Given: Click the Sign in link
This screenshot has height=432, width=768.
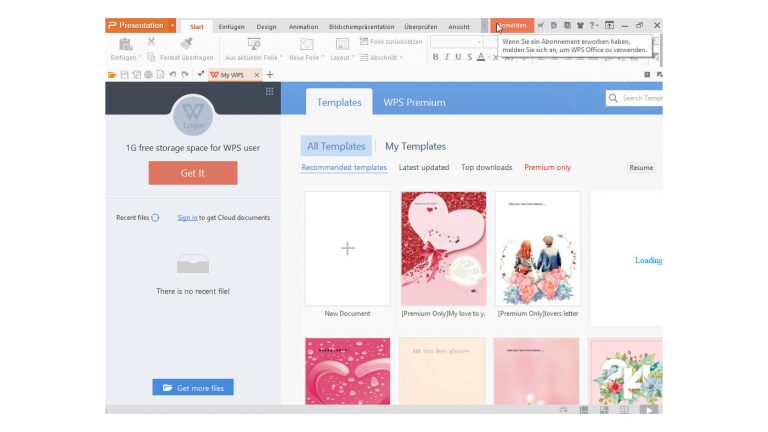Looking at the screenshot, I should click(x=187, y=217).
